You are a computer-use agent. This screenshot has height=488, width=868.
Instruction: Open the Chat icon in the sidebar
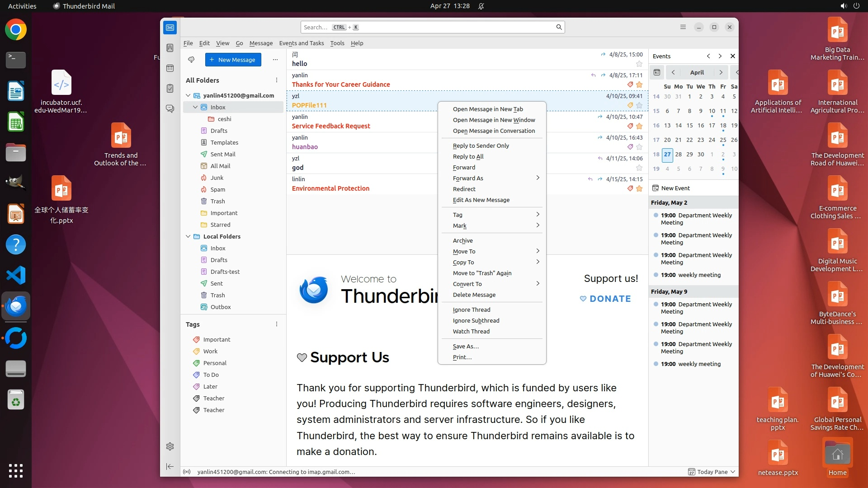170,109
